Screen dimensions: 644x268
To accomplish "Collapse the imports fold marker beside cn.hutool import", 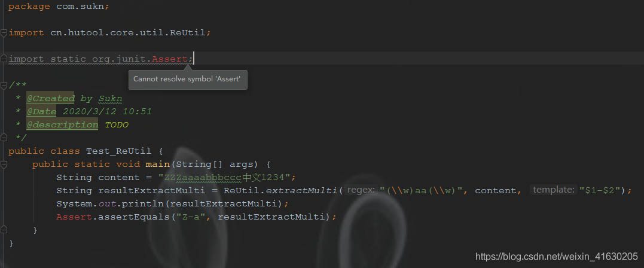I will coord(3,33).
